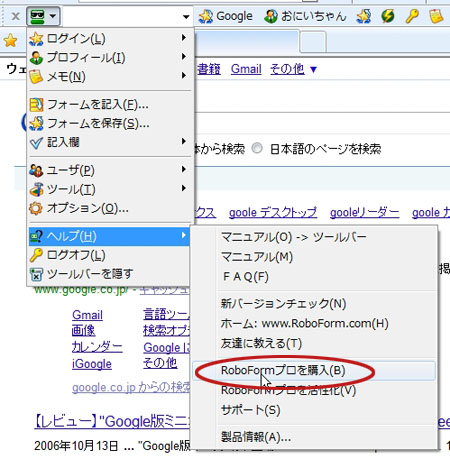Select the 日本語のページを検索 radio button
Screen dimensions: 450x459
click(257, 148)
